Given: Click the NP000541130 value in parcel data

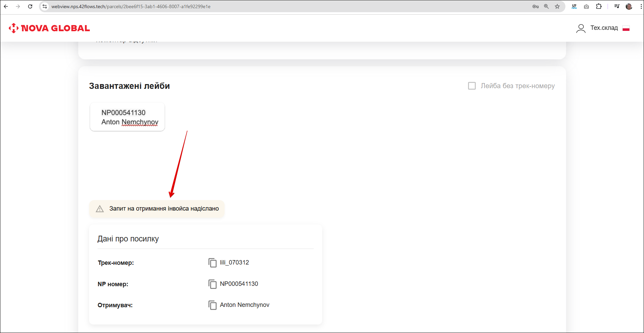Looking at the screenshot, I should point(239,284).
